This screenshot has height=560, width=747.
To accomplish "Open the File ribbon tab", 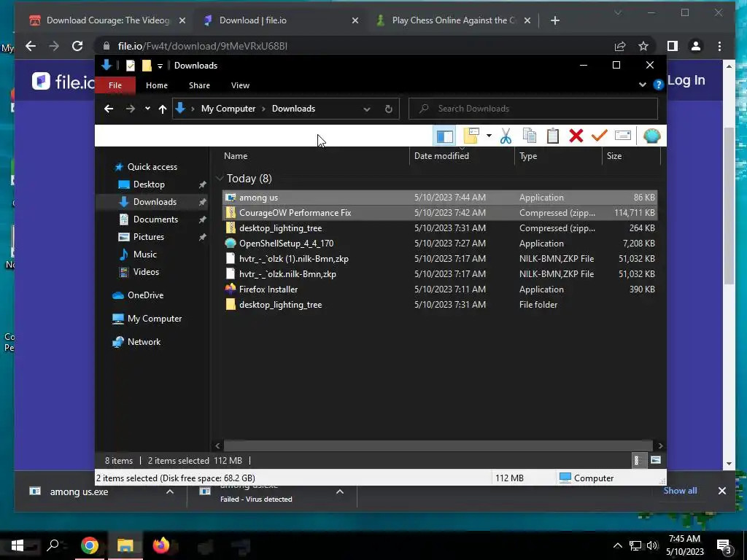I will tap(115, 85).
